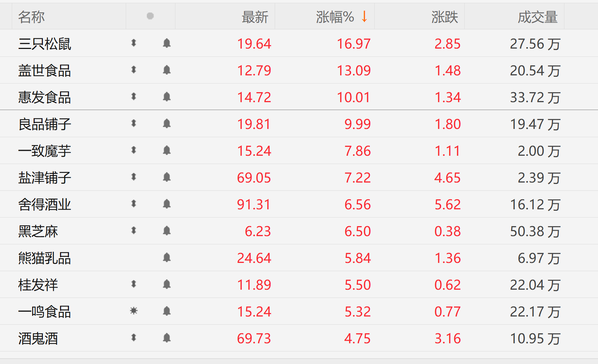598x364 pixels.
Task: Click the pin marker icon for 舍得酒业
Action: [134, 204]
